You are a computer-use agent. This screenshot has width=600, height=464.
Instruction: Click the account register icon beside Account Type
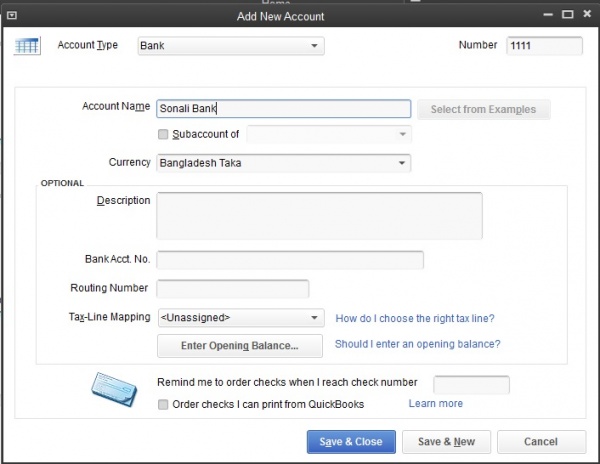tap(27, 47)
